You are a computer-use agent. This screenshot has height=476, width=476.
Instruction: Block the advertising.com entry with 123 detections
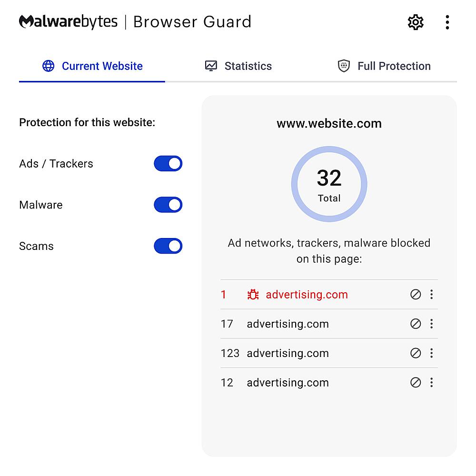pyautogui.click(x=416, y=353)
